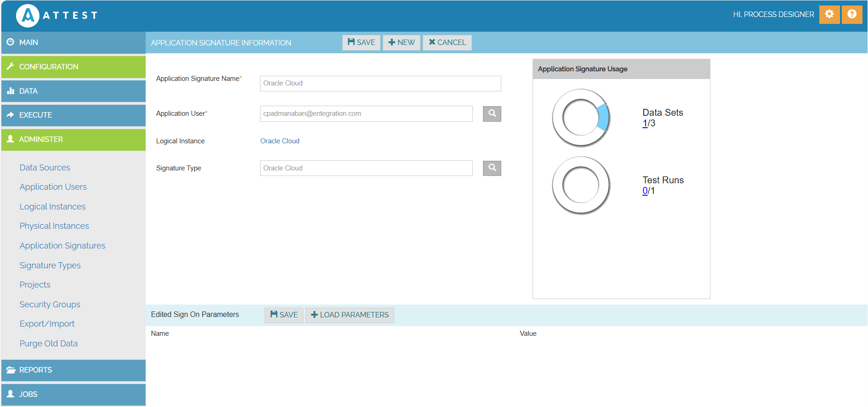This screenshot has width=868, height=407.
Task: Click the folder icon beside REPORTS
Action: coord(11,370)
